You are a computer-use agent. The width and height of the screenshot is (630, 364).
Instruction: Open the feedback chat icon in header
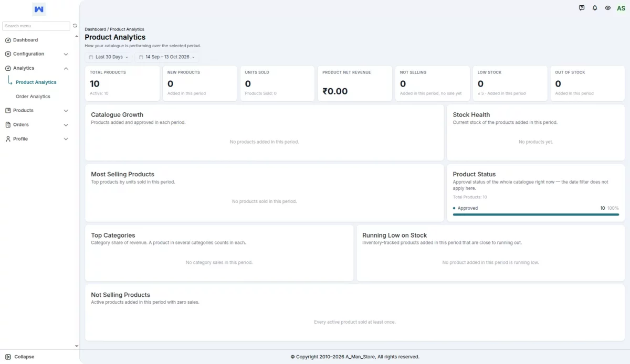click(582, 8)
